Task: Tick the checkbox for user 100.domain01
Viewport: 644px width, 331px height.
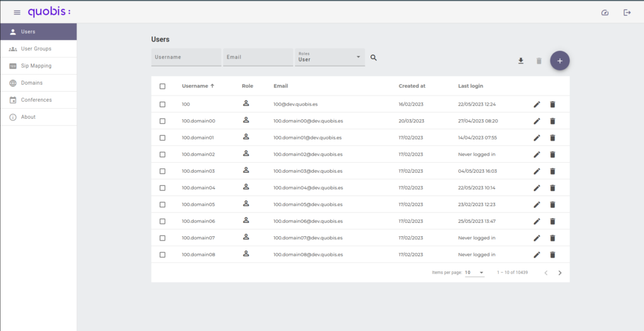Action: pos(162,138)
